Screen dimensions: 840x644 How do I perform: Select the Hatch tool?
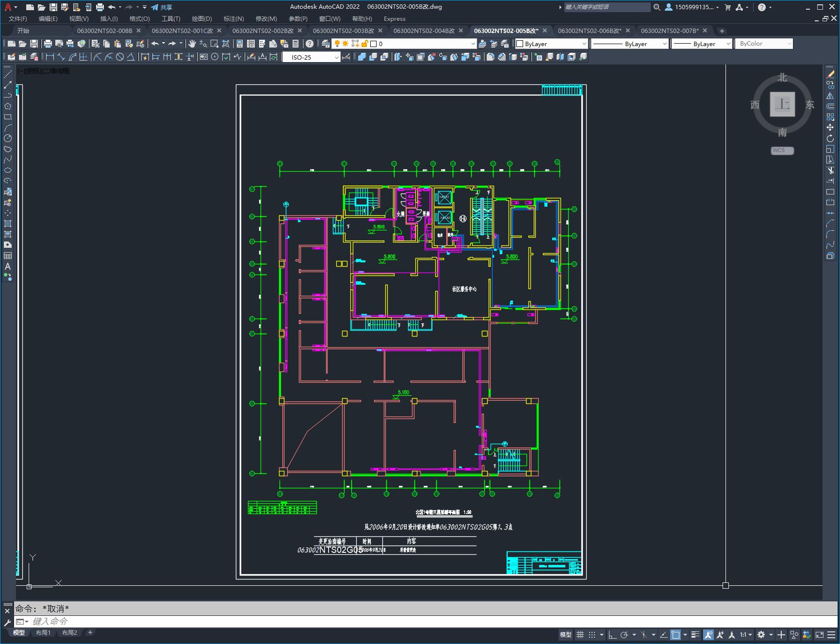[x=8, y=224]
